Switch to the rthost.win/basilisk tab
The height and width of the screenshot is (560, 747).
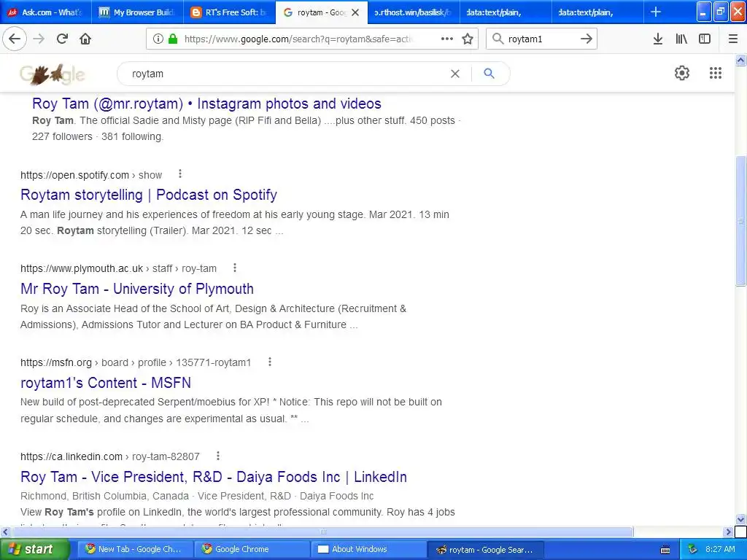[414, 12]
